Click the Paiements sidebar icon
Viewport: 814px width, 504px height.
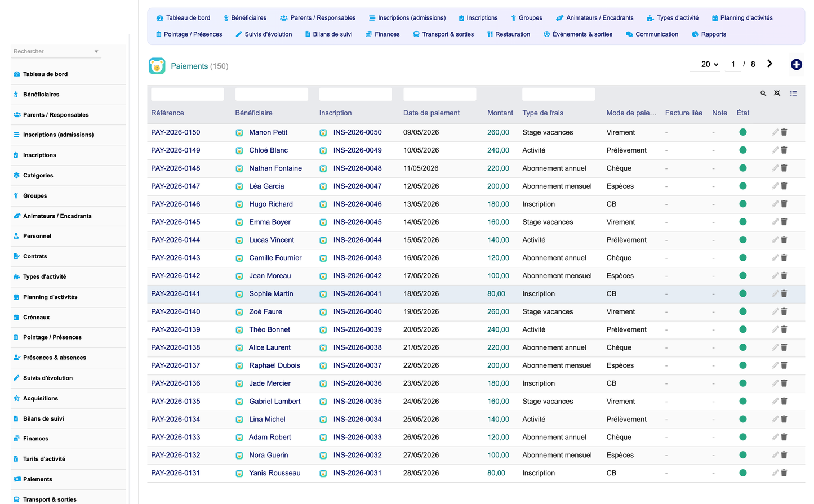point(16,479)
